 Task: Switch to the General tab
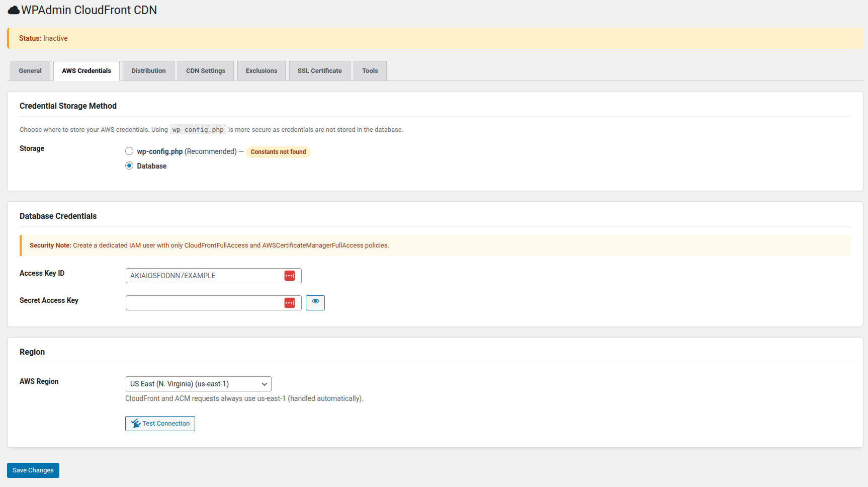coord(30,71)
